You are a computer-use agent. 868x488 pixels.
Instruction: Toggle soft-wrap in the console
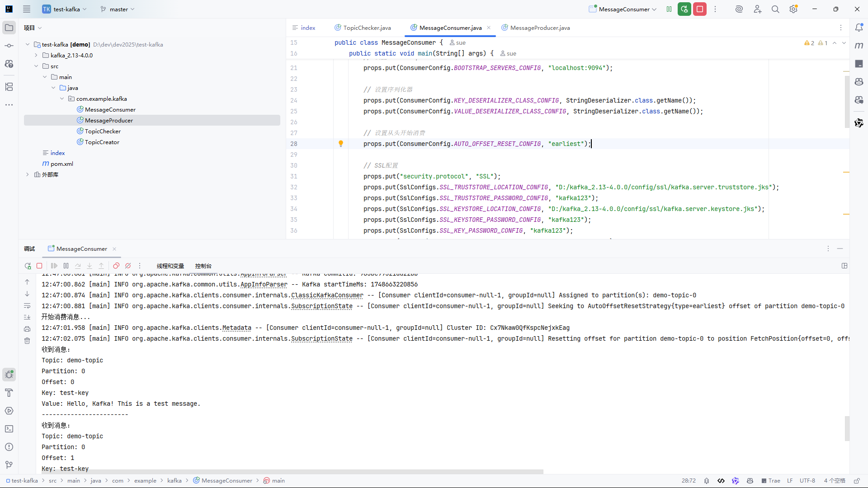tap(27, 306)
